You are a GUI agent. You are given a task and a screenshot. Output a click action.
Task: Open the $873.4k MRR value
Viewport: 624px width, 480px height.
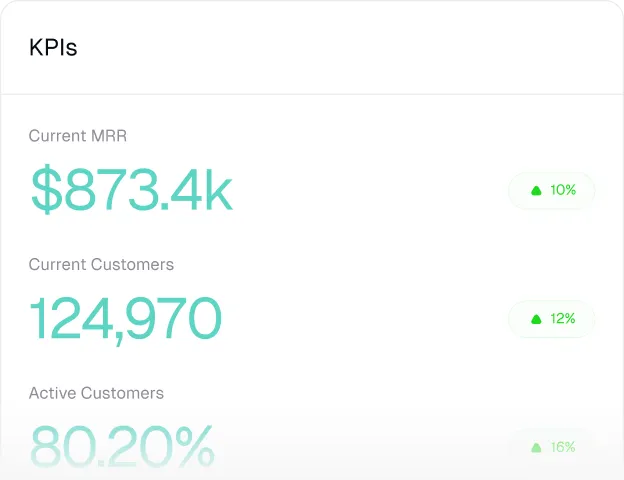point(131,190)
